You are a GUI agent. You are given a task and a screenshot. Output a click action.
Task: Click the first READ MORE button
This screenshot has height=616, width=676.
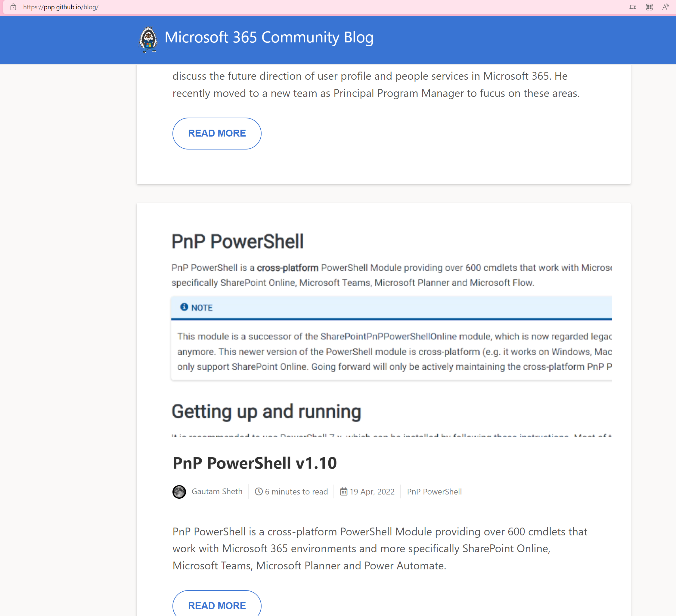point(217,133)
